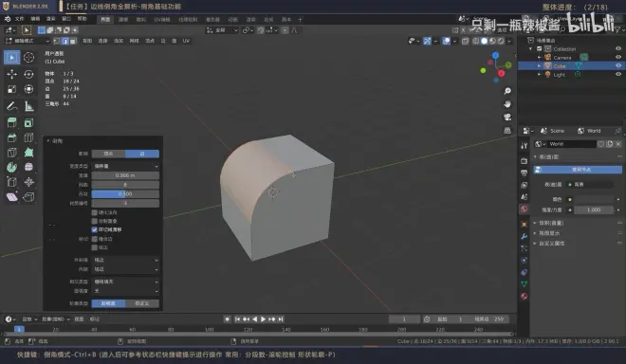Open the width type dropdown

point(125,166)
